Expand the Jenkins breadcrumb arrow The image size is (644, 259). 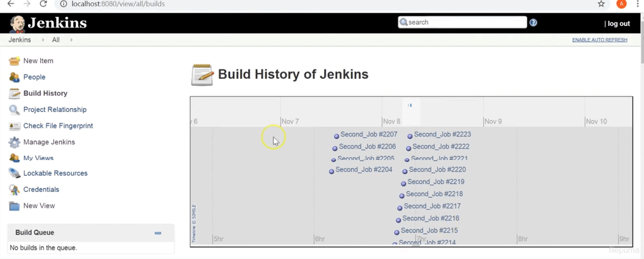(x=43, y=40)
